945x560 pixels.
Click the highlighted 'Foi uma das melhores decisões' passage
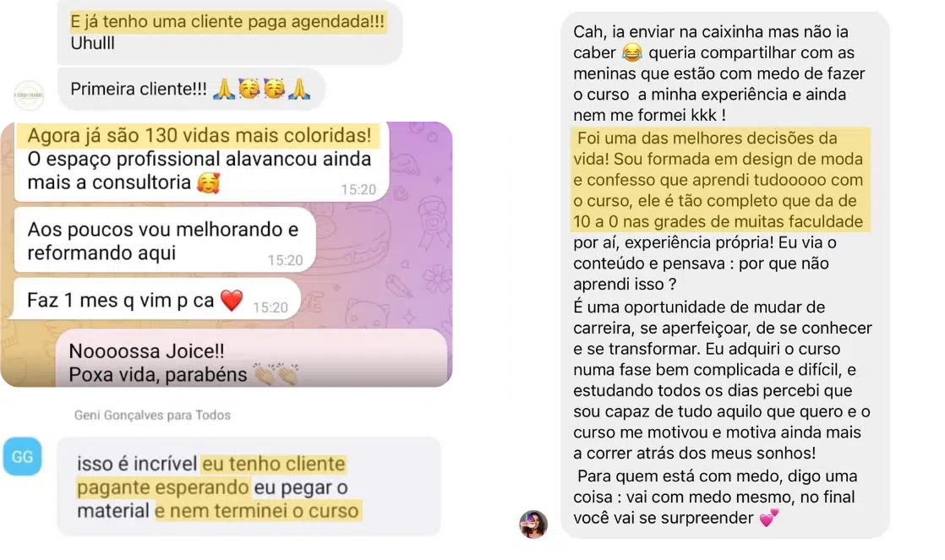click(x=720, y=179)
